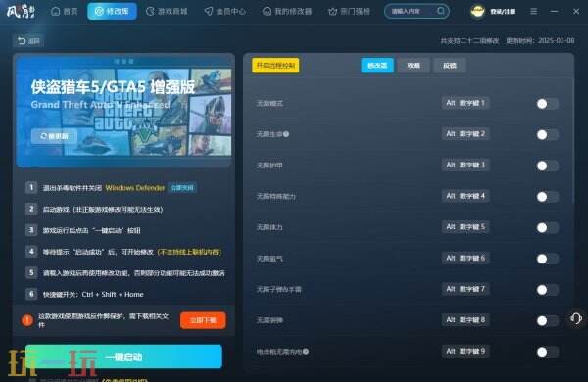
Task: Click the yellow note in step 4
Action: [x=189, y=252]
